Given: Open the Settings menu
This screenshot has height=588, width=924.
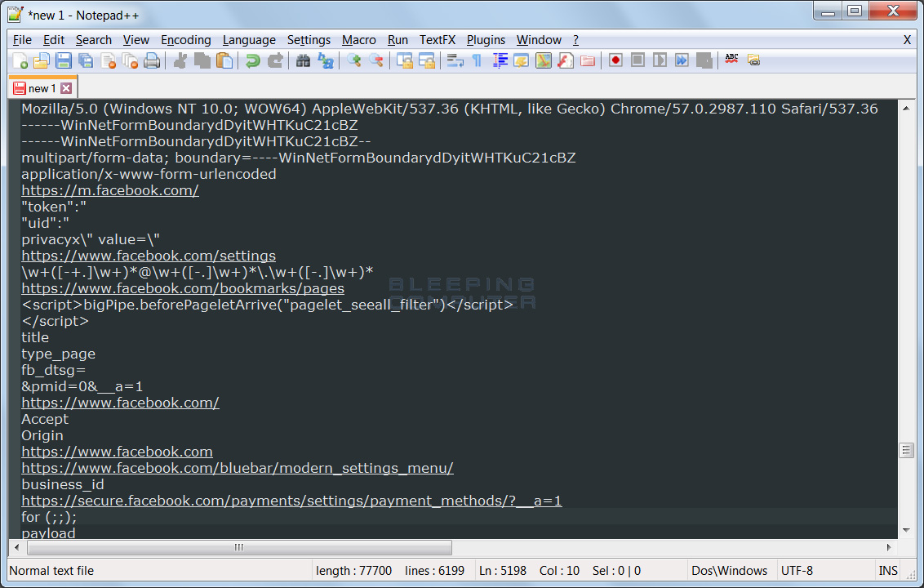Looking at the screenshot, I should (x=309, y=39).
